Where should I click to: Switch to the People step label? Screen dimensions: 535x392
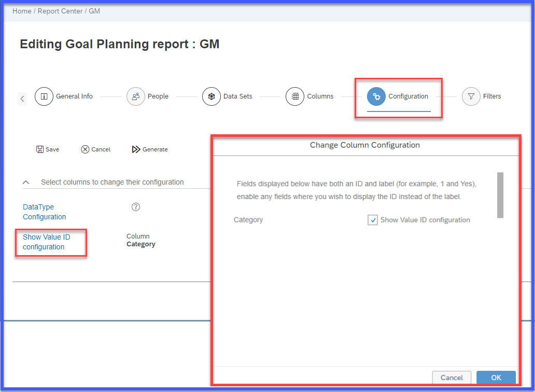click(x=158, y=96)
